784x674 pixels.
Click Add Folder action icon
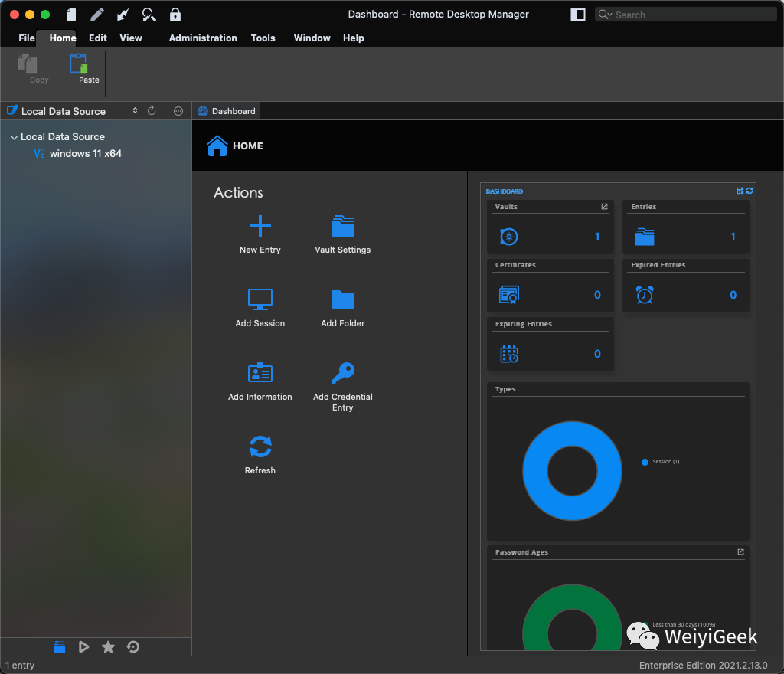coord(342,299)
